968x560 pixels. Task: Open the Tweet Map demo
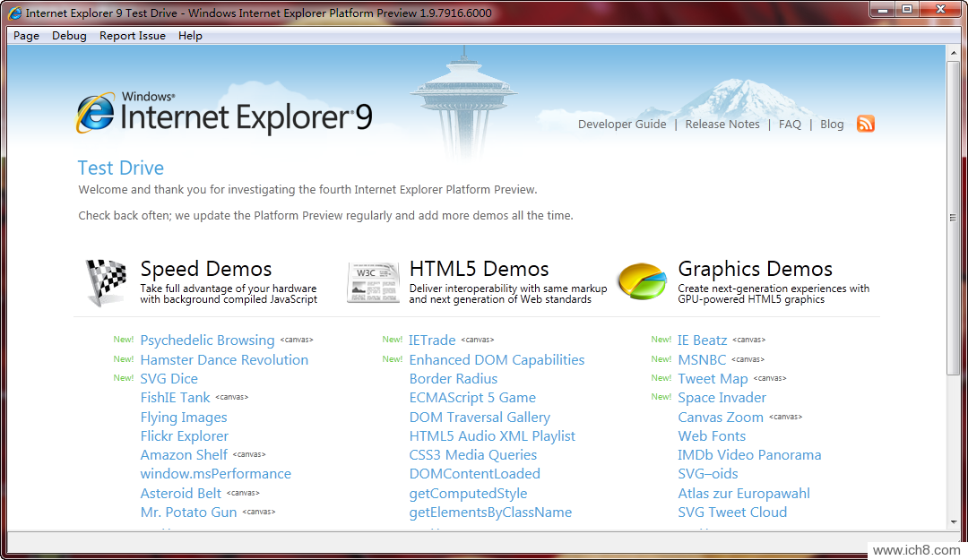pyautogui.click(x=713, y=378)
